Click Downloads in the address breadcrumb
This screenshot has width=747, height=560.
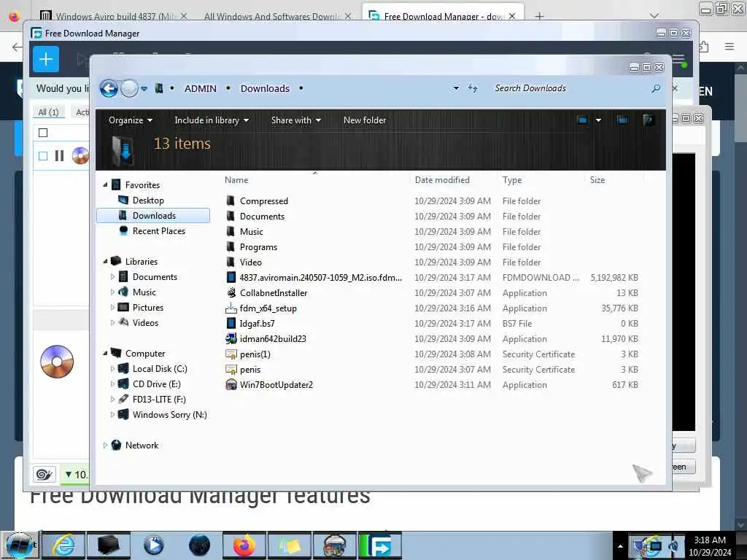pos(265,88)
